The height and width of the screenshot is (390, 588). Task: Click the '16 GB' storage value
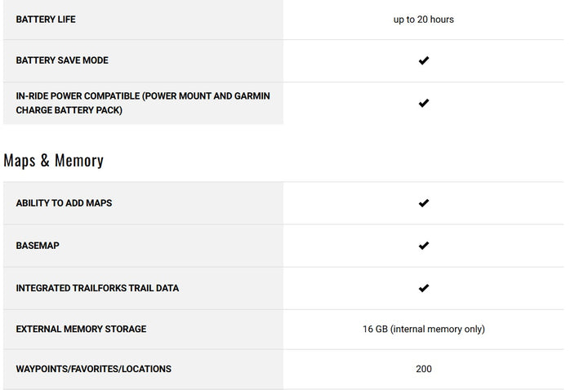375,329
